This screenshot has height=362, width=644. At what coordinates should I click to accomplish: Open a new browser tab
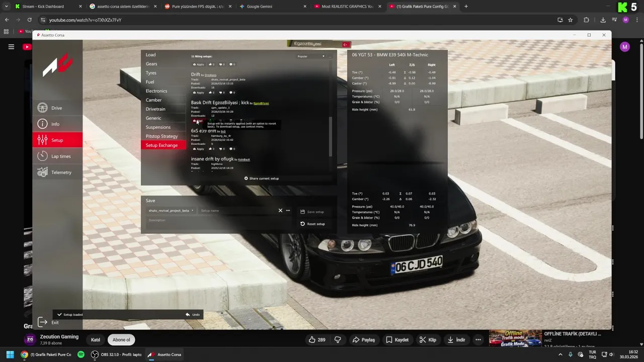point(466,7)
